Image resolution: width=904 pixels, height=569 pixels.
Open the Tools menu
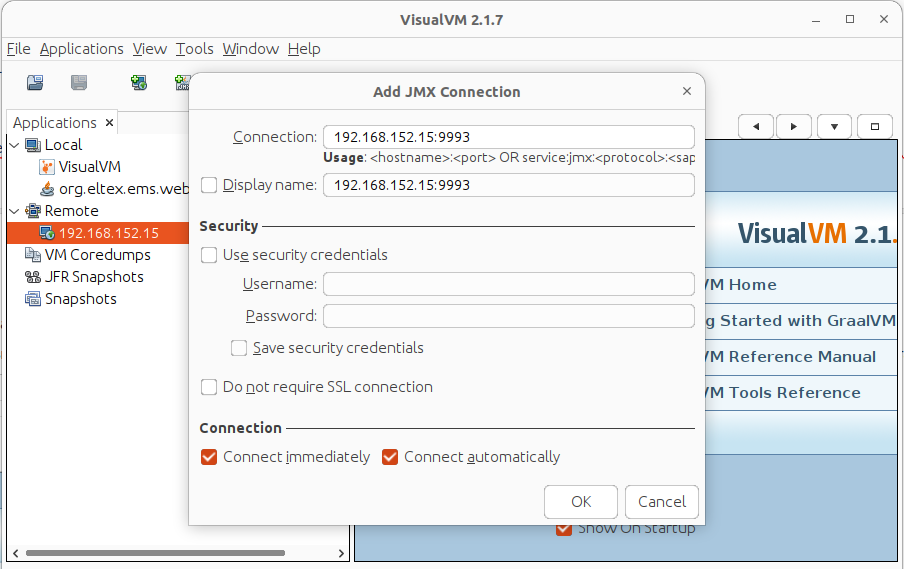[194, 49]
